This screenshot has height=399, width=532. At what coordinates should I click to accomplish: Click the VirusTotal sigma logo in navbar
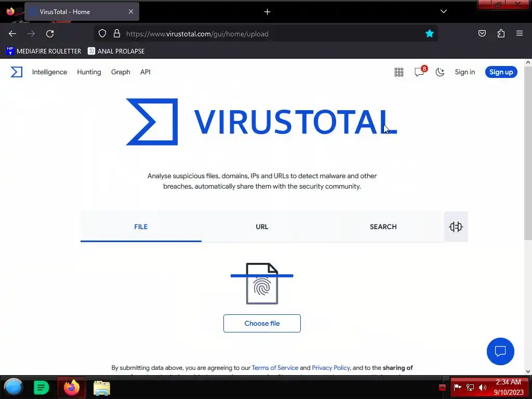[x=16, y=72]
